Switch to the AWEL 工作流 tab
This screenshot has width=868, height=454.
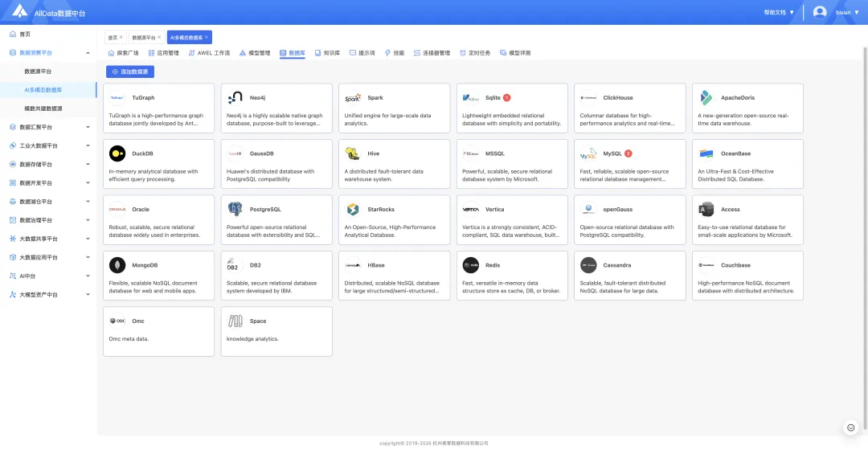[x=209, y=53]
